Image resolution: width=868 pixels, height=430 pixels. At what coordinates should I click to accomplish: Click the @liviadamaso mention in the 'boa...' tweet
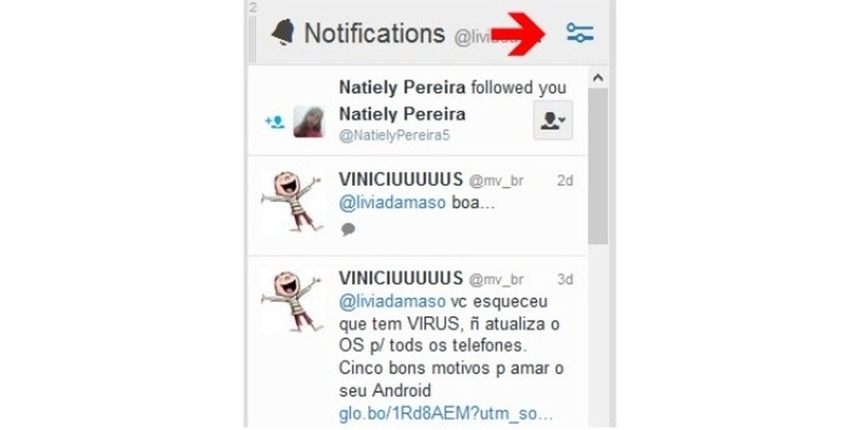click(x=392, y=204)
